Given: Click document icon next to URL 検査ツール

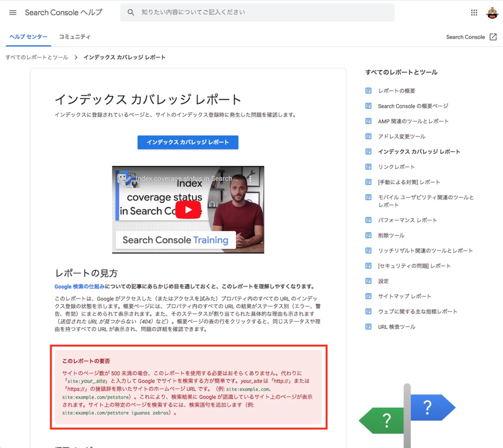Looking at the screenshot, I should [x=368, y=327].
